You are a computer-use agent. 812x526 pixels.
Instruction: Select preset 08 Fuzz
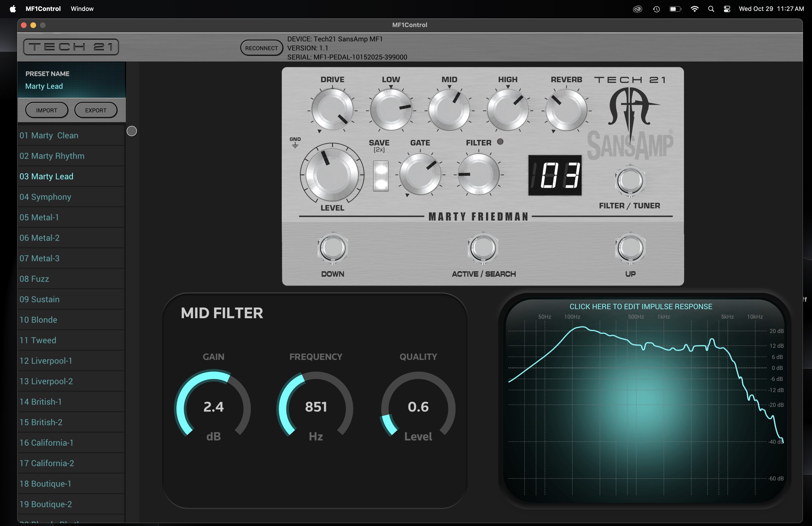[34, 279]
